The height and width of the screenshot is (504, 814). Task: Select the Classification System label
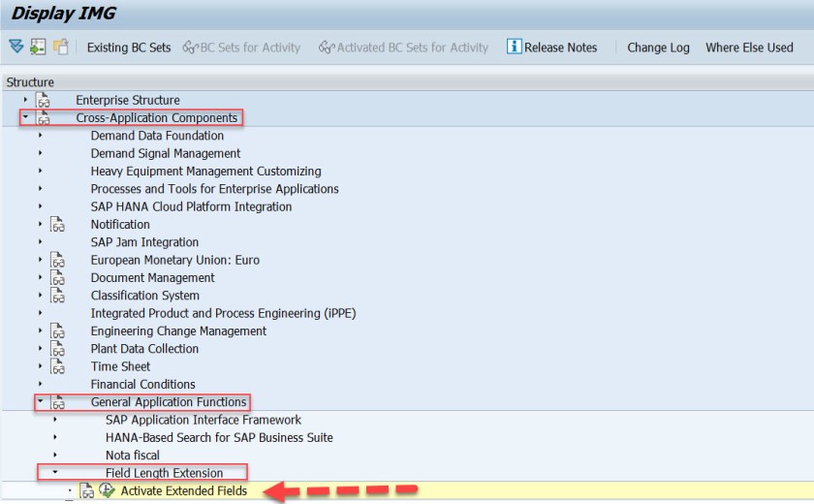coord(144,296)
